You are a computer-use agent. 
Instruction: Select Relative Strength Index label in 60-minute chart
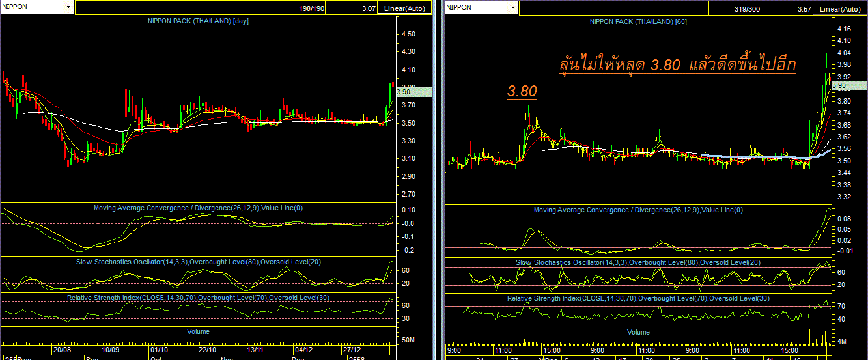click(638, 298)
